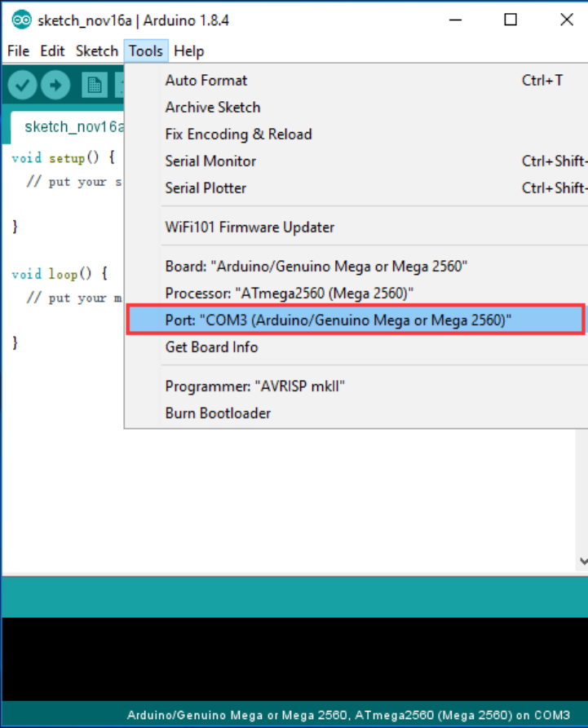The width and height of the screenshot is (588, 728).
Task: Close the open Tools menu
Action: click(x=146, y=51)
